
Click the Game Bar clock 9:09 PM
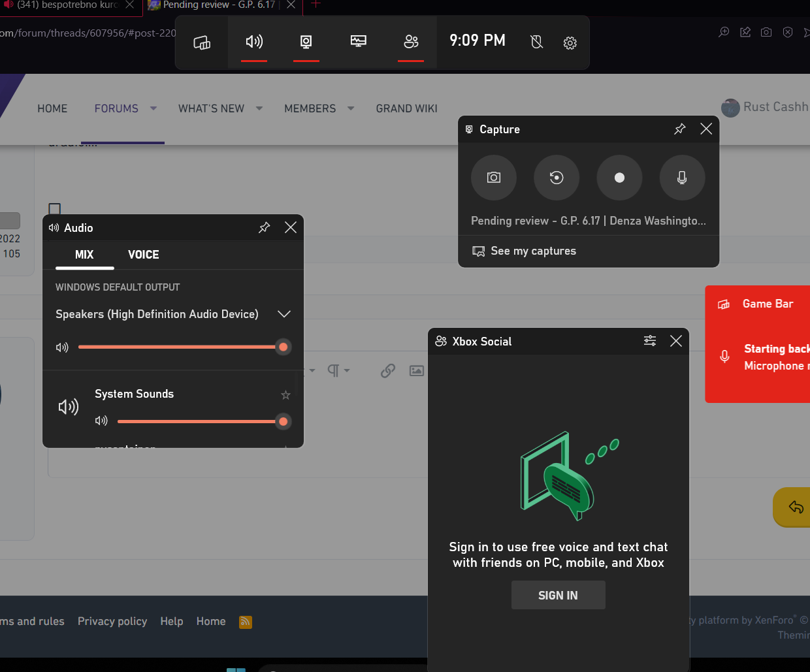coord(478,40)
